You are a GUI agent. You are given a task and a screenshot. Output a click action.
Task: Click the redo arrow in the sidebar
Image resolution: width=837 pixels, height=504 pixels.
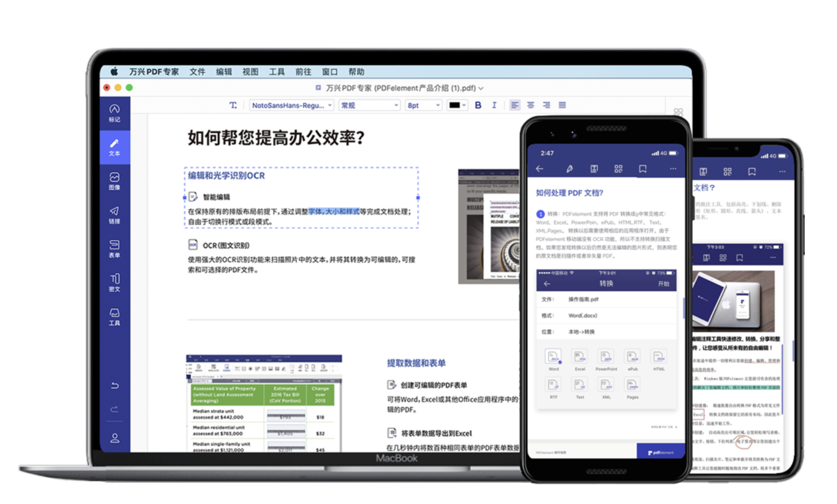tap(114, 409)
